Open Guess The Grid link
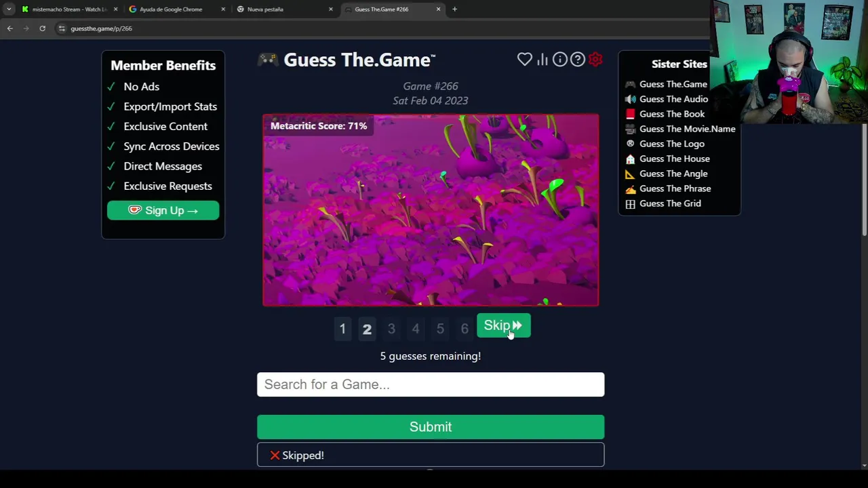This screenshot has width=868, height=488. 670,203
